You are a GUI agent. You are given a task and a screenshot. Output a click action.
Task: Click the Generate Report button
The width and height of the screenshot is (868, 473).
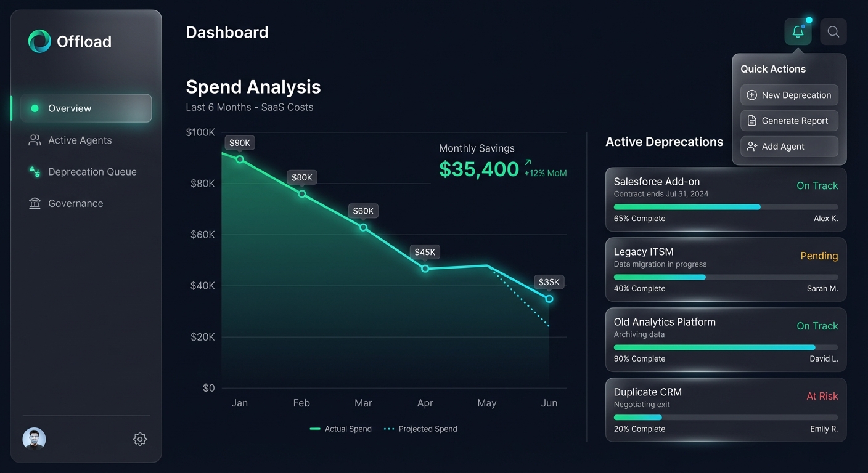789,121
